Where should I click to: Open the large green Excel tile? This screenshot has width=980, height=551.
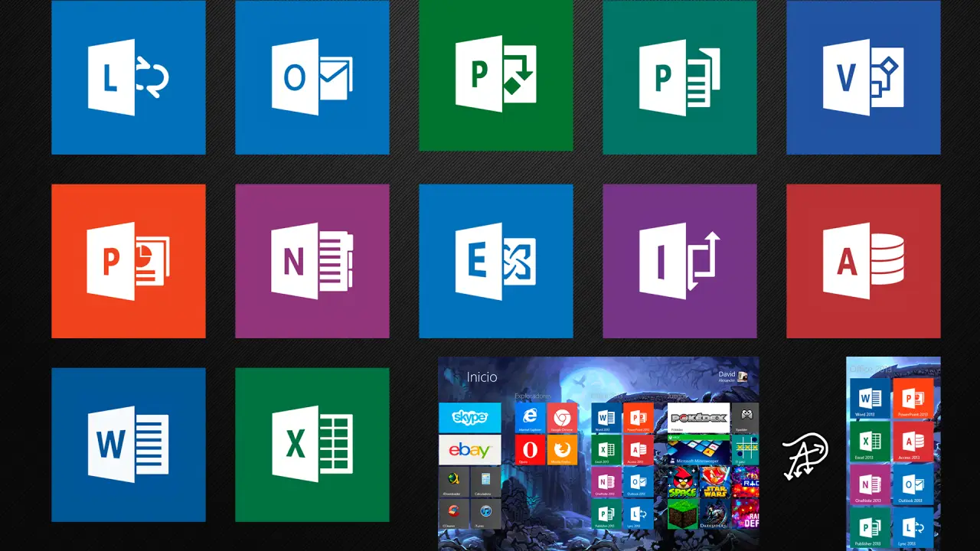pos(312,445)
